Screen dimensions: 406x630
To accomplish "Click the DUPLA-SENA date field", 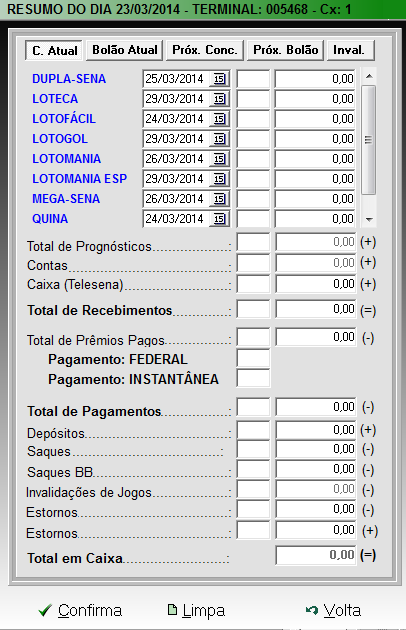I will click(186, 79).
